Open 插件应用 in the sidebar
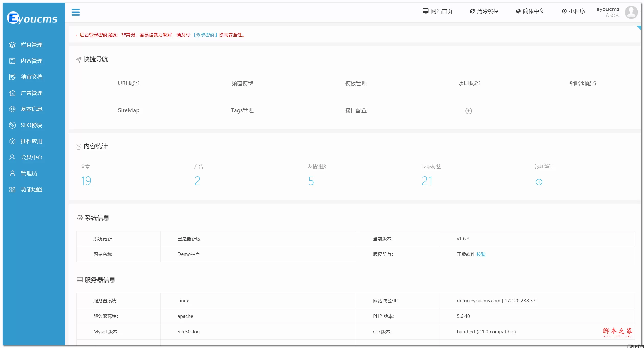 (x=31, y=141)
